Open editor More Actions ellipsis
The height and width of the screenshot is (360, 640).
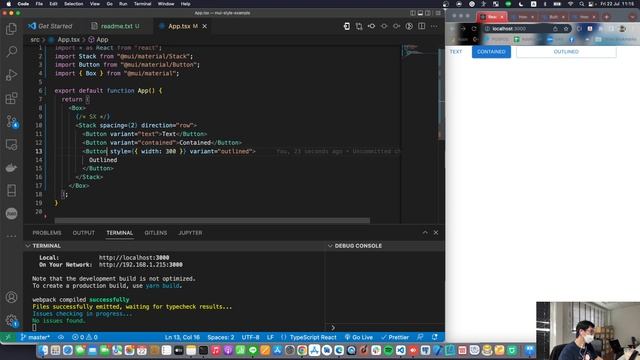434,26
